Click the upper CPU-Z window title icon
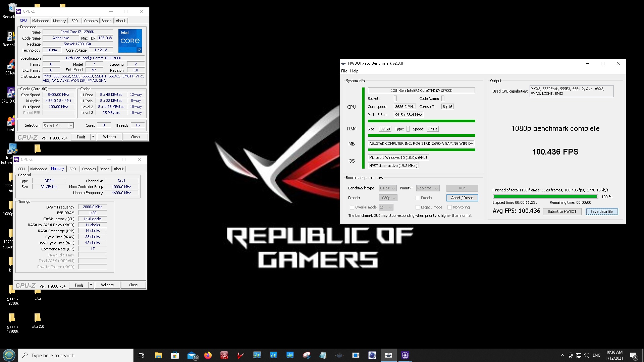The height and width of the screenshot is (362, 644). (19, 11)
